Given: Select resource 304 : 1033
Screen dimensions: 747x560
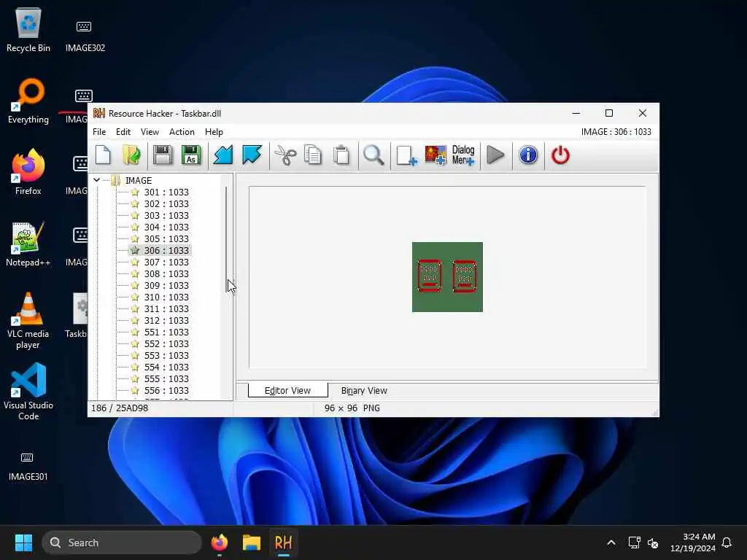Looking at the screenshot, I should 166,227.
